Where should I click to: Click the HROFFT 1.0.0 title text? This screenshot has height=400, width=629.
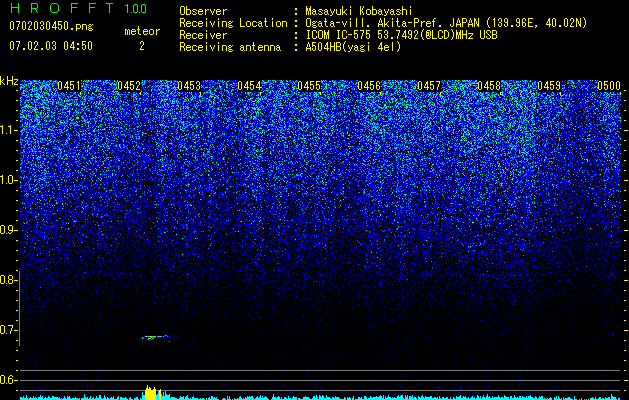tap(79, 8)
